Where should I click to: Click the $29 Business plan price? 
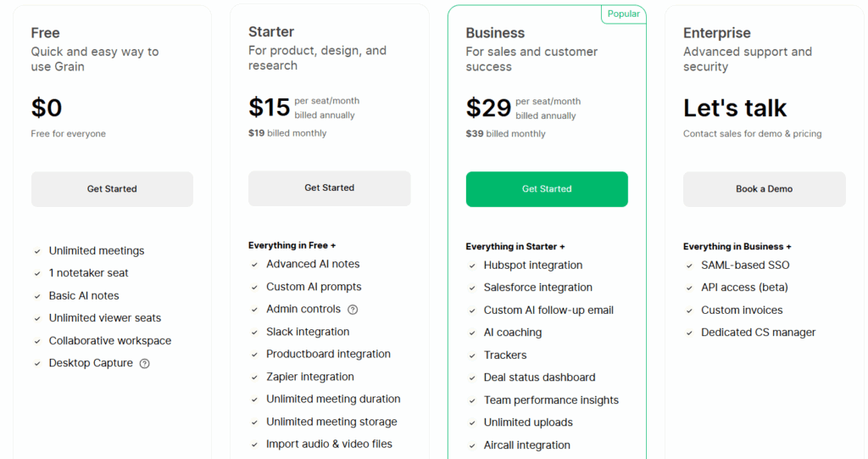(488, 108)
